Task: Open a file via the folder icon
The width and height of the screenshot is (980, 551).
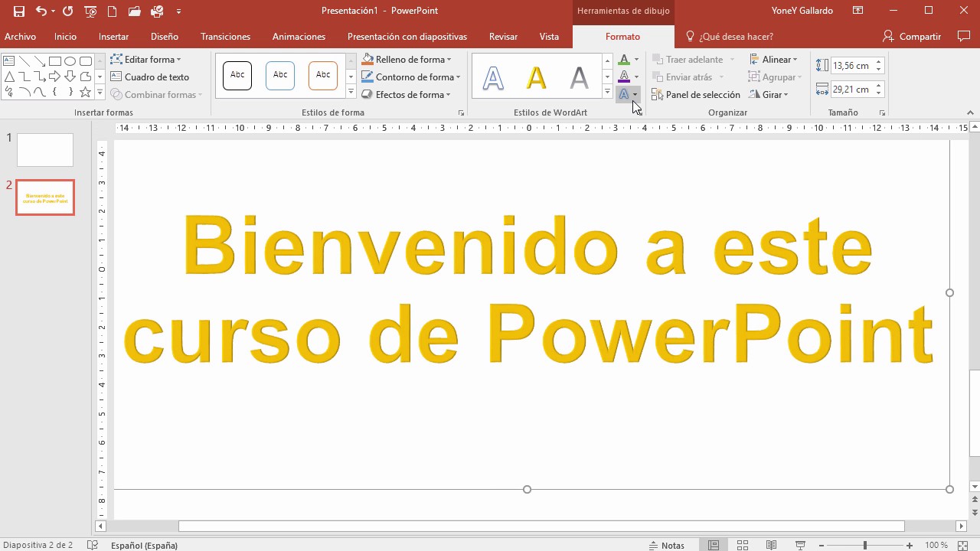Action: (135, 11)
